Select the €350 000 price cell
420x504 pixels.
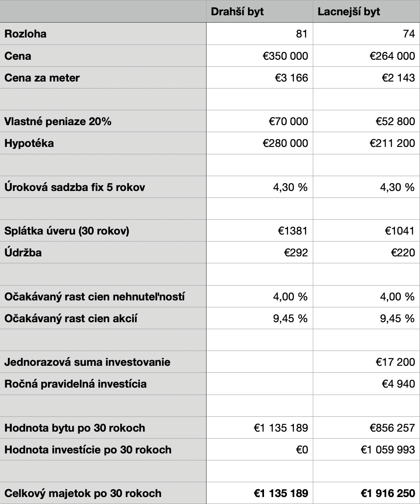pos(259,56)
